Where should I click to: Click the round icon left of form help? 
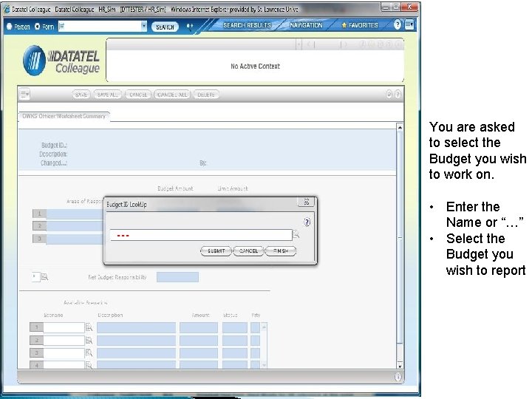click(x=389, y=95)
